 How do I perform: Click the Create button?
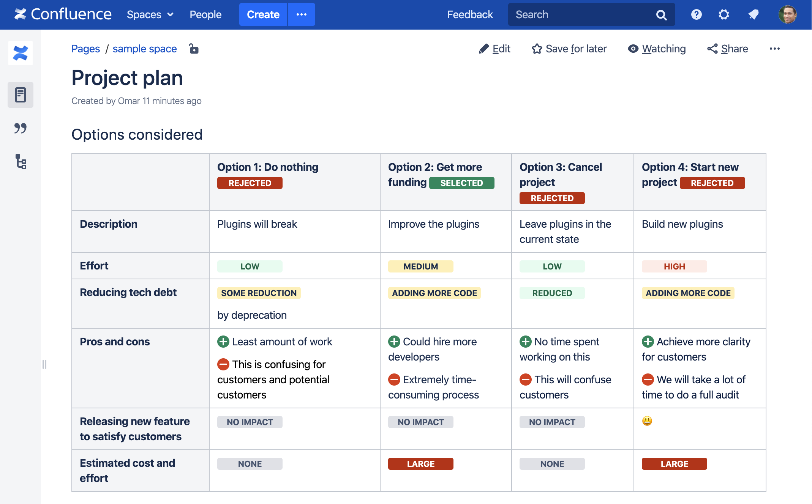(262, 14)
